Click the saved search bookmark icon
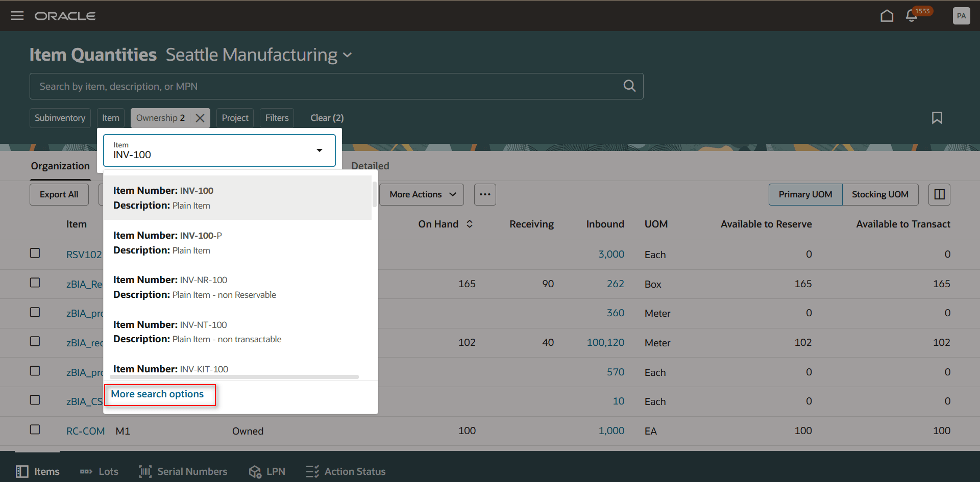The width and height of the screenshot is (980, 482). click(937, 118)
